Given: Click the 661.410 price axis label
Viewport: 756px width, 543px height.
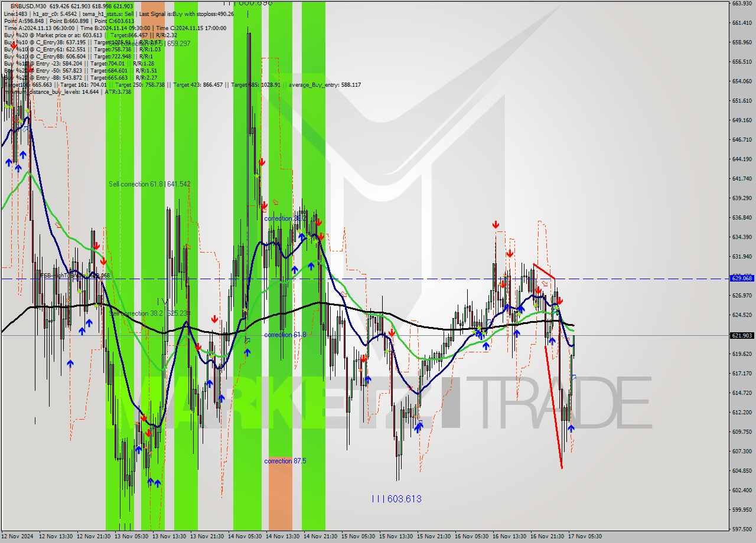Looking at the screenshot, I should click(x=741, y=22).
